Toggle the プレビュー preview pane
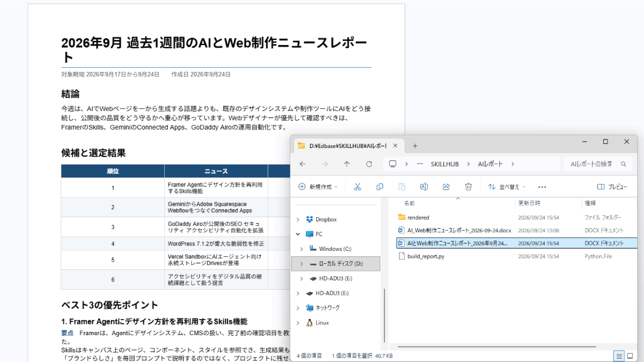Viewport: 644px width, 362px height. point(612,187)
